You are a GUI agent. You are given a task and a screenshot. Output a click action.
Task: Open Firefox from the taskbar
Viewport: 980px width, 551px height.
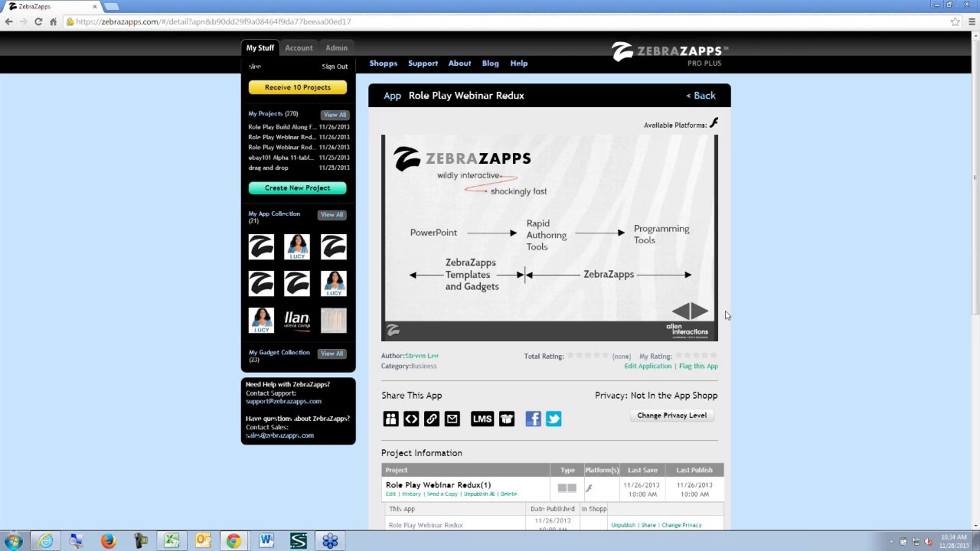pyautogui.click(x=108, y=541)
